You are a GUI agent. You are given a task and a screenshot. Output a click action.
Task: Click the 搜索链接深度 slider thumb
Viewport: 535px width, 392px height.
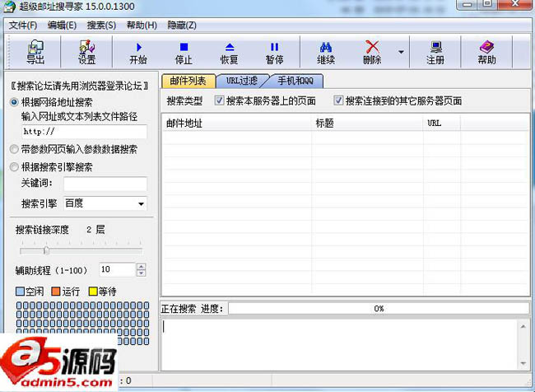[46, 251]
